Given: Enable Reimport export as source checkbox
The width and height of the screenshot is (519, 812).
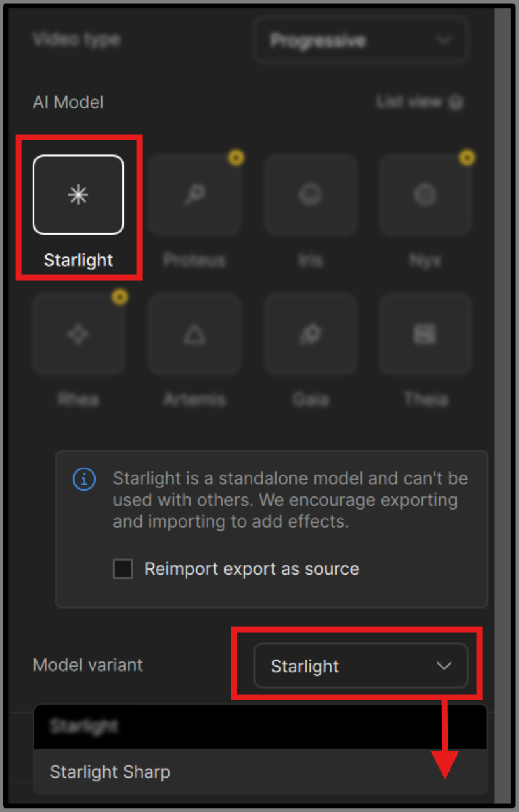Looking at the screenshot, I should coord(122,568).
